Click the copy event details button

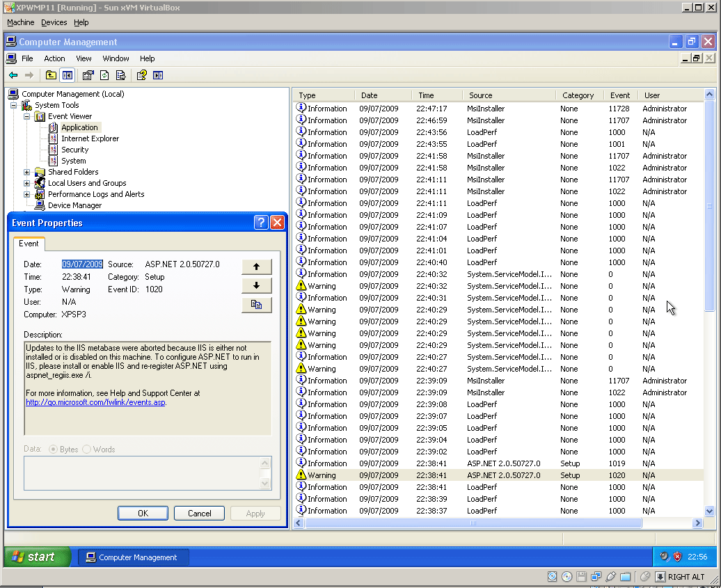click(257, 305)
